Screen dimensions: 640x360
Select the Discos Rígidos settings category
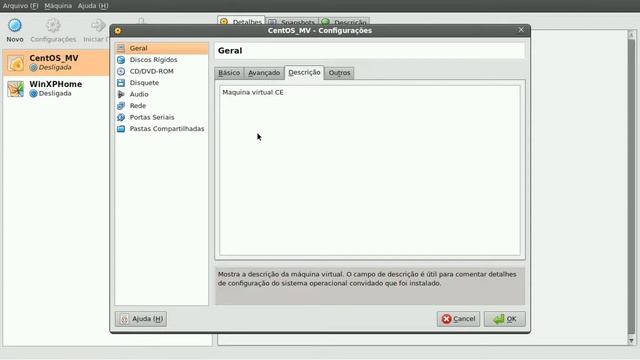tap(162, 60)
